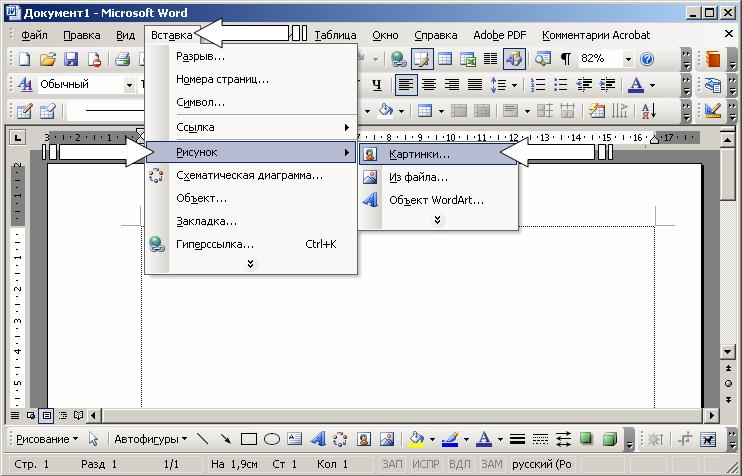The image size is (742, 476).
Task: Open the Правка menu
Action: coord(81,35)
